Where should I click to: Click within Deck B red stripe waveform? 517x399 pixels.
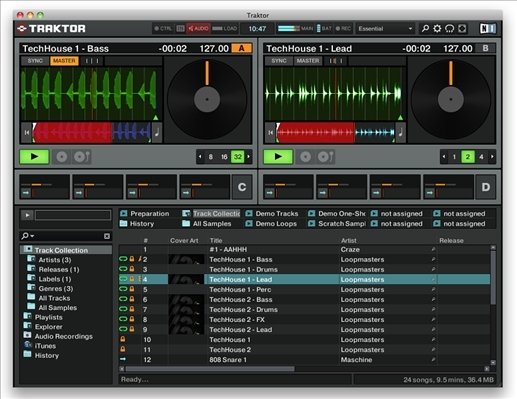tap(316, 133)
